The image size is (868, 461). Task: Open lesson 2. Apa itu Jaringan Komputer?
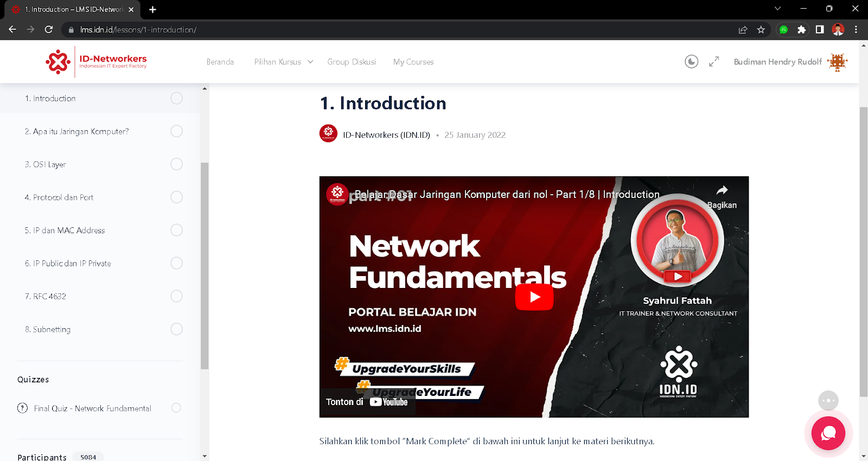(x=76, y=131)
